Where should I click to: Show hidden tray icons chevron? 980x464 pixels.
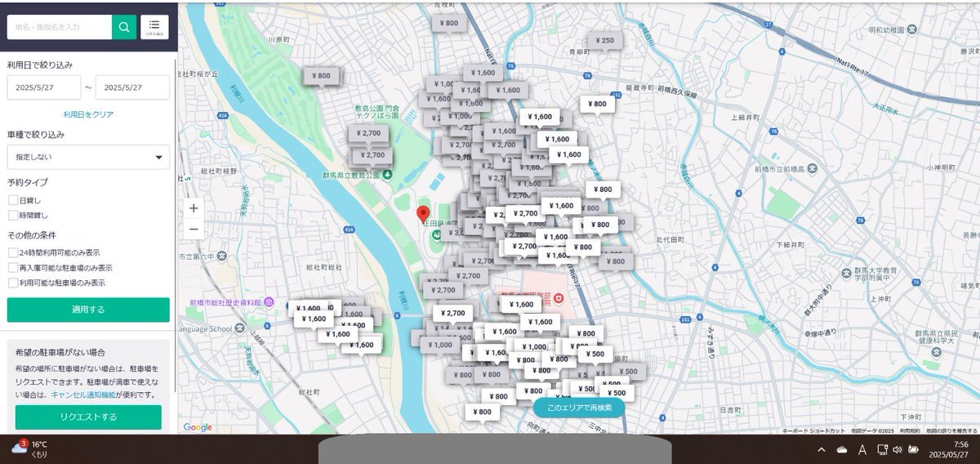point(821,450)
